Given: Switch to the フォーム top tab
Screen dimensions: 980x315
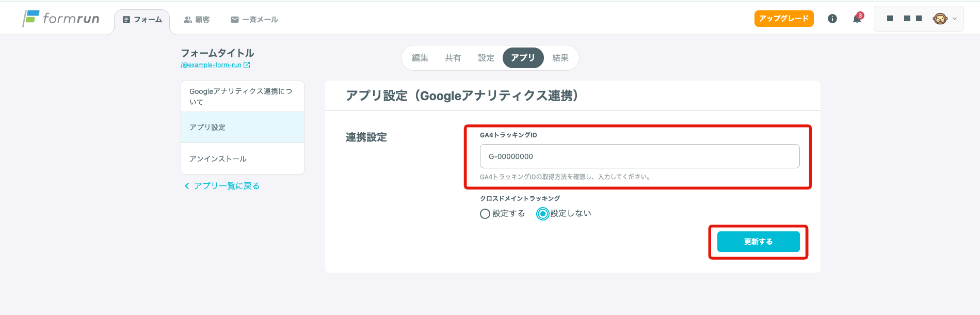Looking at the screenshot, I should [142, 20].
